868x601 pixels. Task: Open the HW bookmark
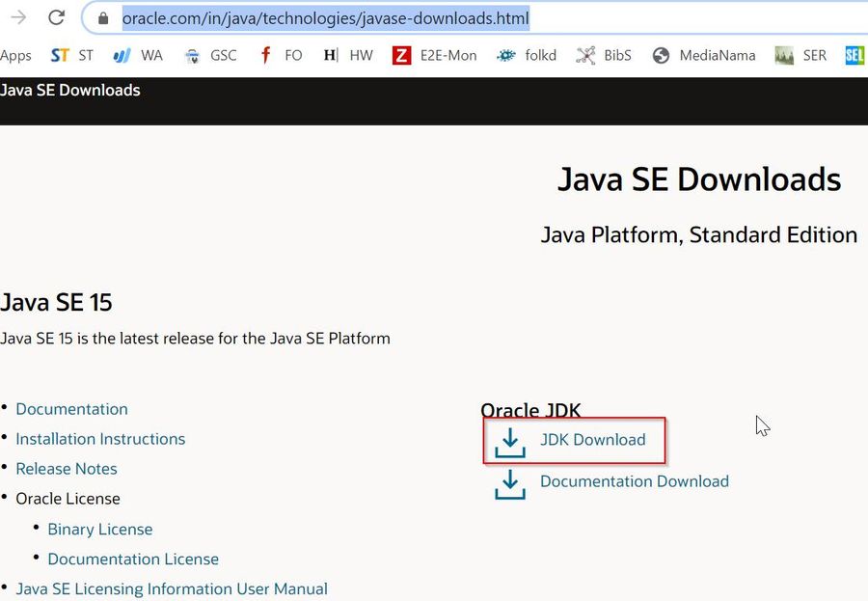pos(348,55)
